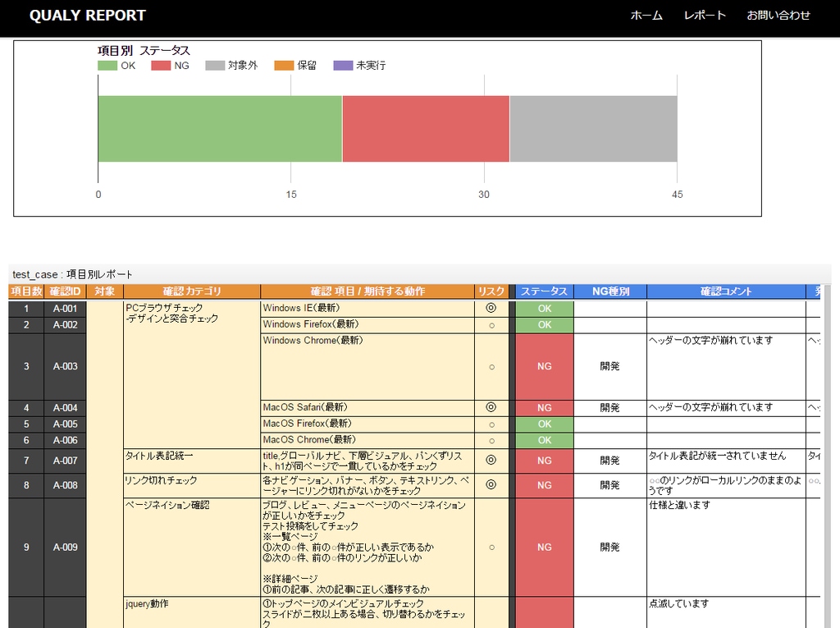Click the gray 対象外 legend swatch

coord(215,66)
